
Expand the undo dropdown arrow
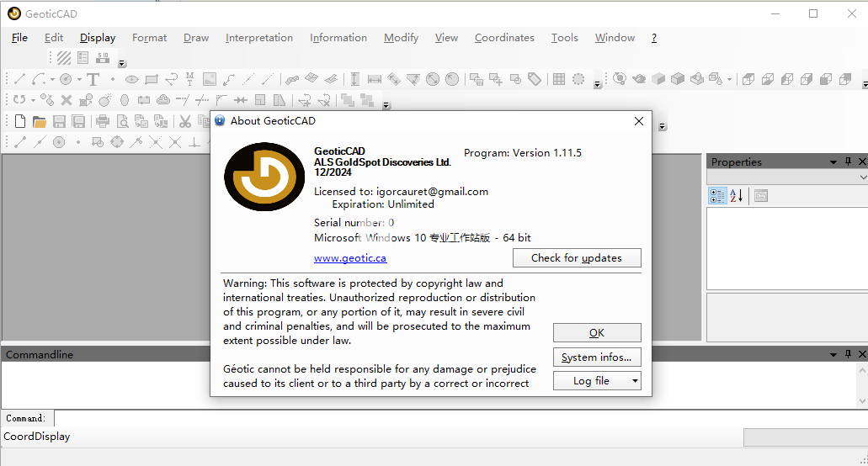[33, 100]
